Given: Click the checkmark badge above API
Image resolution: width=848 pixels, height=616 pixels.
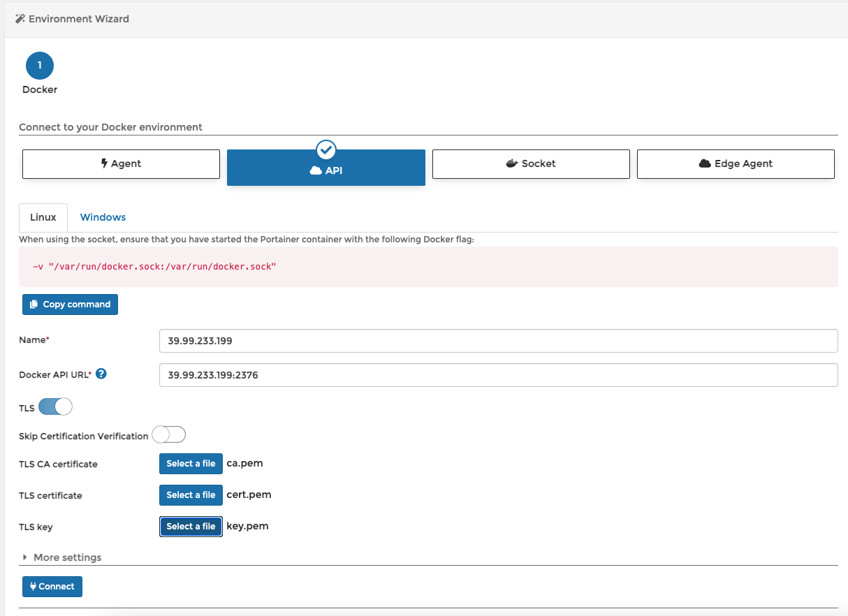Looking at the screenshot, I should pyautogui.click(x=326, y=149).
